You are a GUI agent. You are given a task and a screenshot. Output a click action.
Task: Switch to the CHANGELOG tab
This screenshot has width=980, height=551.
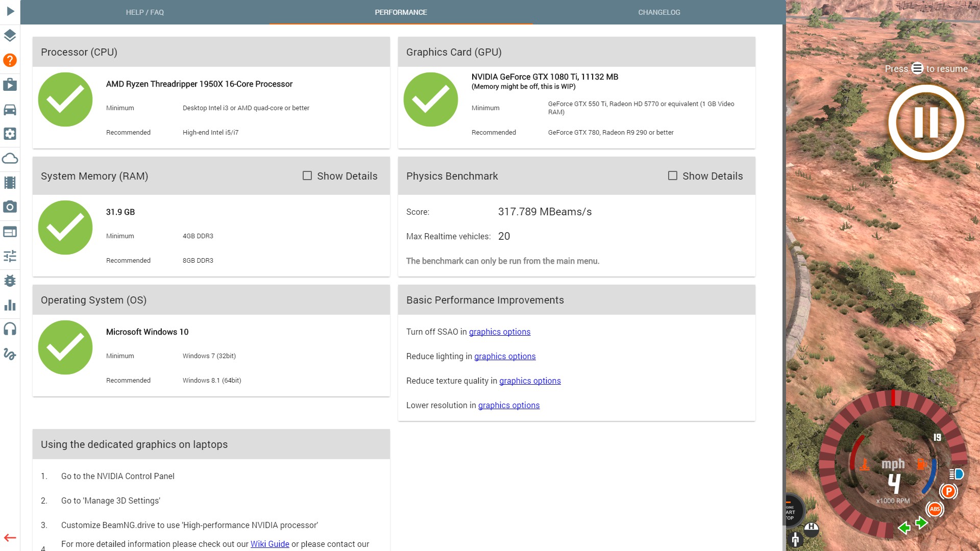coord(659,12)
